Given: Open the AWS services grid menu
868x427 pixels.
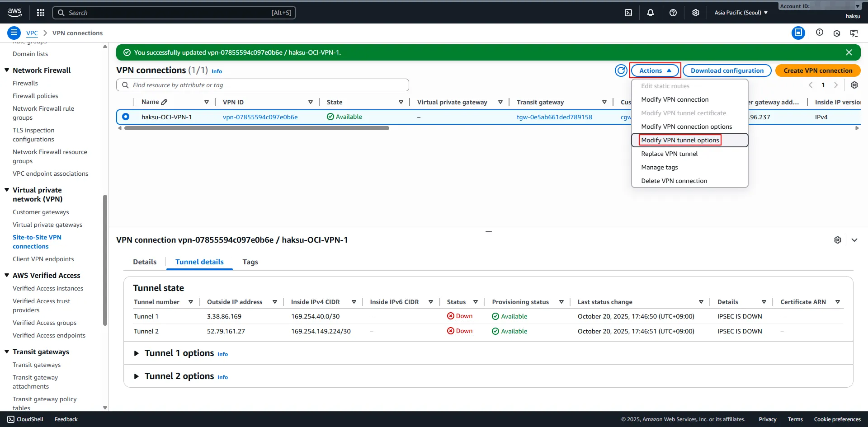Looking at the screenshot, I should click(41, 13).
